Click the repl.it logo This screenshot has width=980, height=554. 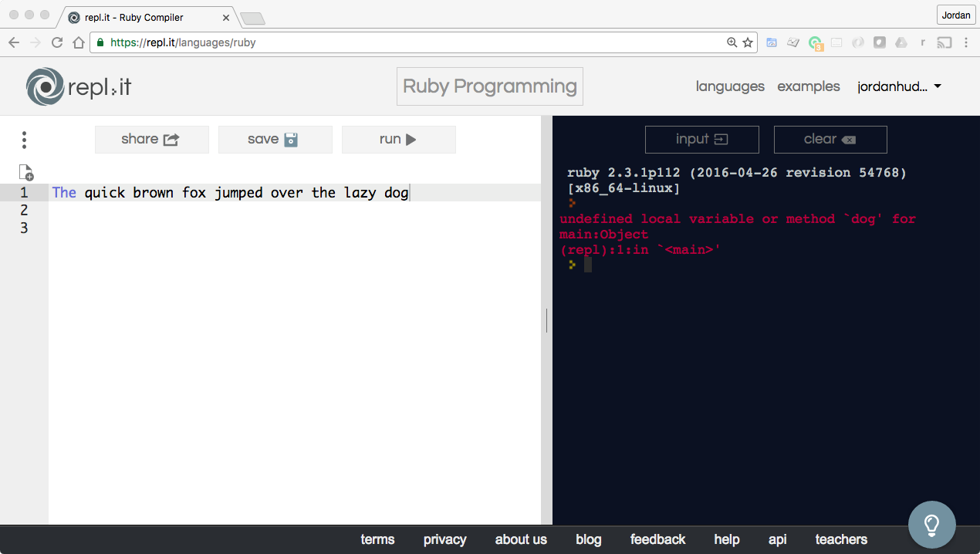coord(78,86)
